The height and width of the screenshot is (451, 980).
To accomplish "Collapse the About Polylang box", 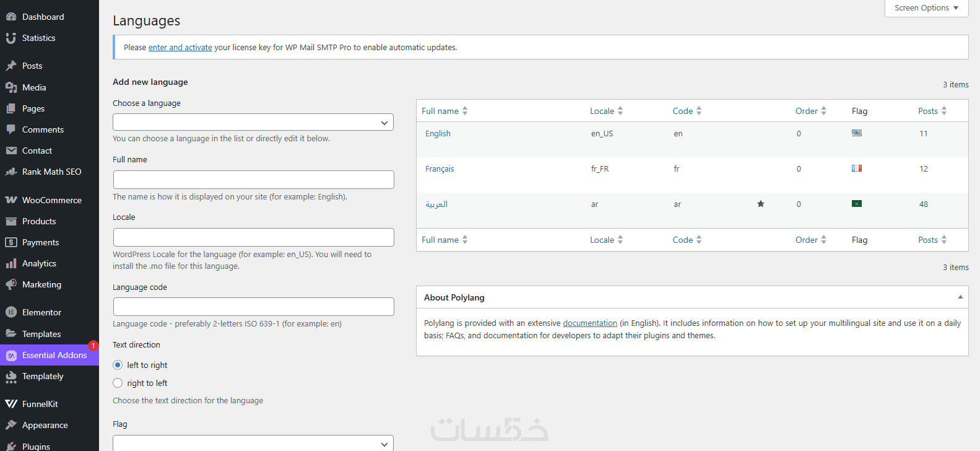I will 960,297.
